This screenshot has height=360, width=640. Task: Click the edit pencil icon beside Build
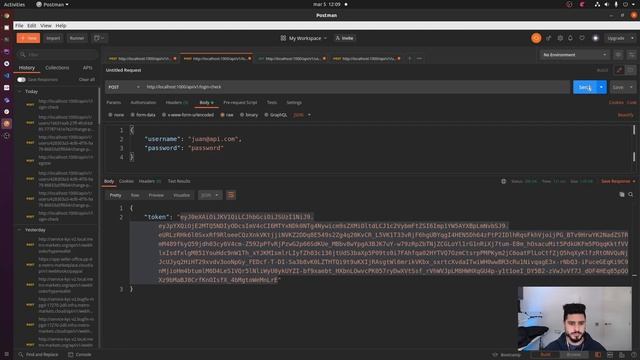click(x=619, y=70)
